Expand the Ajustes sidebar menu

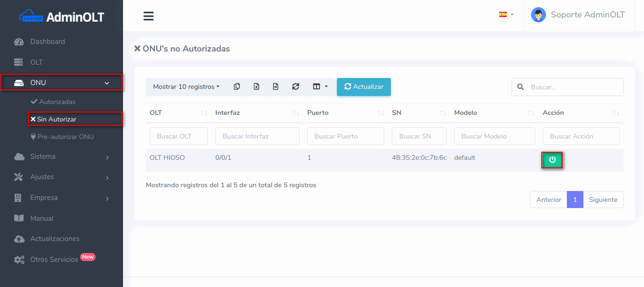(x=62, y=177)
